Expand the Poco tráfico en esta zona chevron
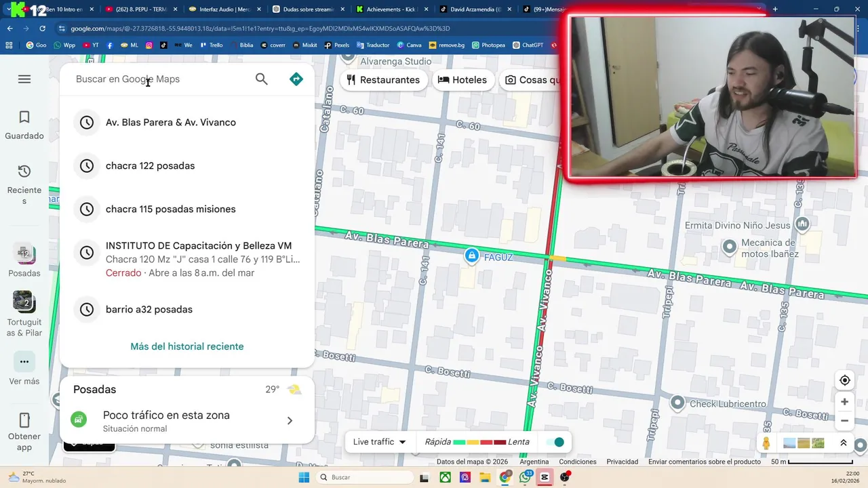This screenshot has width=868, height=488. 290,421
